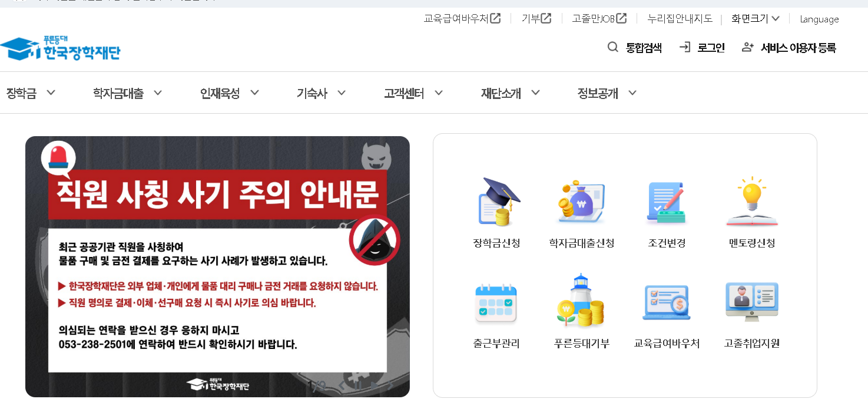Click the 1/9 slide counter

click(317, 385)
